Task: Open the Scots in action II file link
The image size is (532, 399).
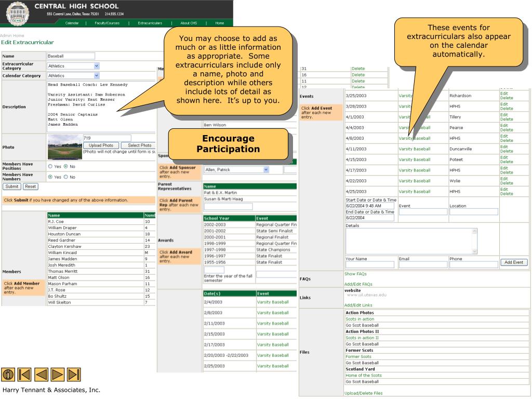Action: click(x=362, y=338)
